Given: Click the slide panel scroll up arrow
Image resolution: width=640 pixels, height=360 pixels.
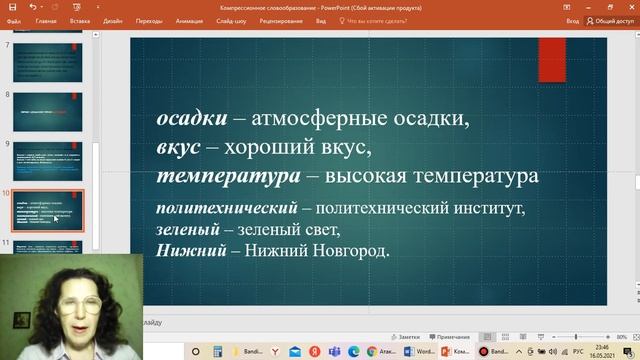Looking at the screenshot, I should click(96, 35).
